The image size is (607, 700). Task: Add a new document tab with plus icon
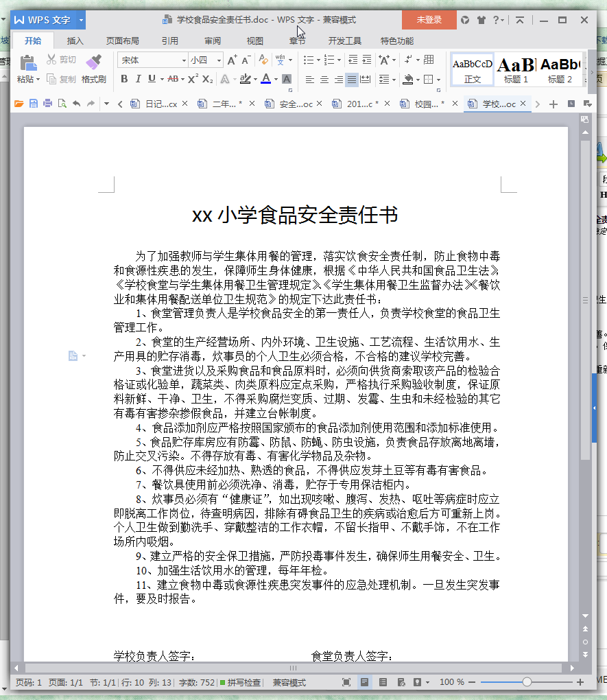point(554,104)
